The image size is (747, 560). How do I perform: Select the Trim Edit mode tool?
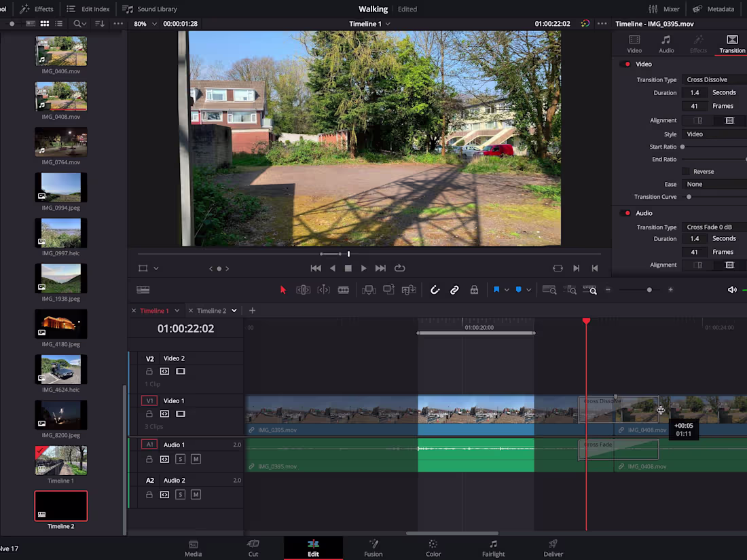click(303, 290)
